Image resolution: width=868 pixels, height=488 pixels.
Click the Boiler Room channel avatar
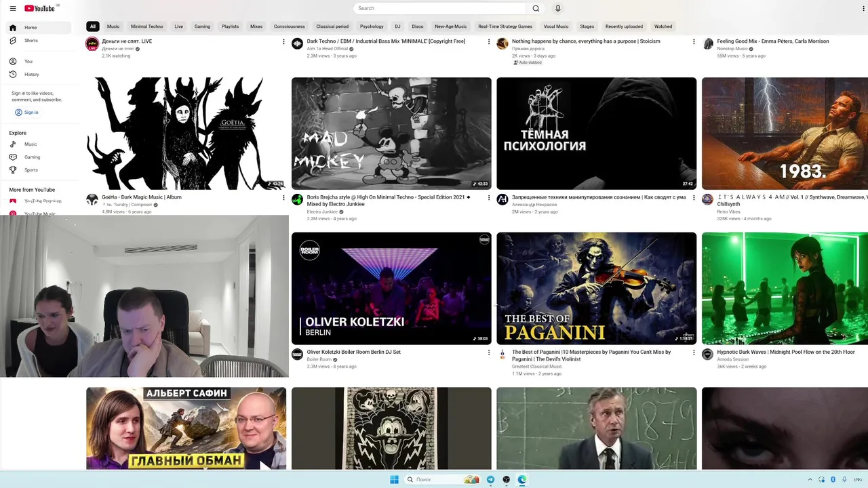(297, 354)
